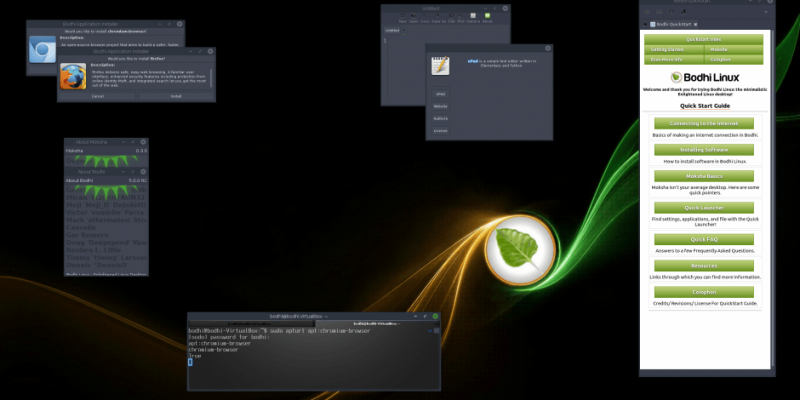800x400 pixels.
Task: Click the large Bodhi leaf desktop emblem
Action: (520, 250)
